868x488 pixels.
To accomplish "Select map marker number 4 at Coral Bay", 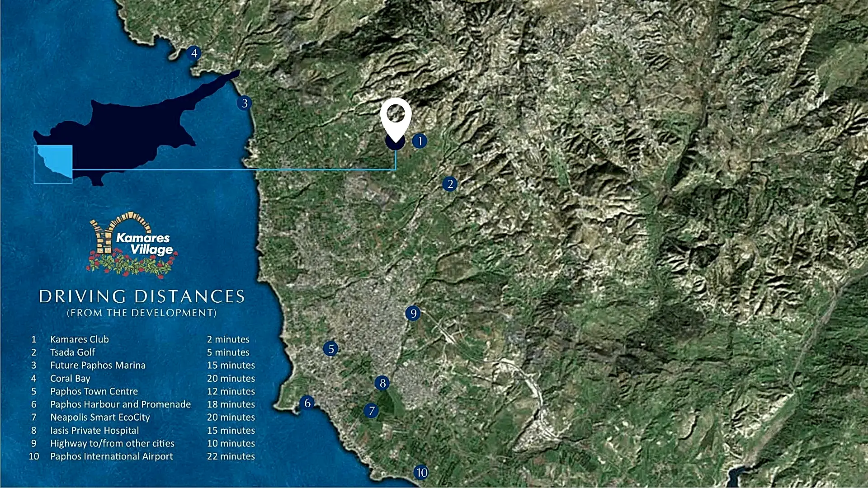I will click(x=194, y=53).
